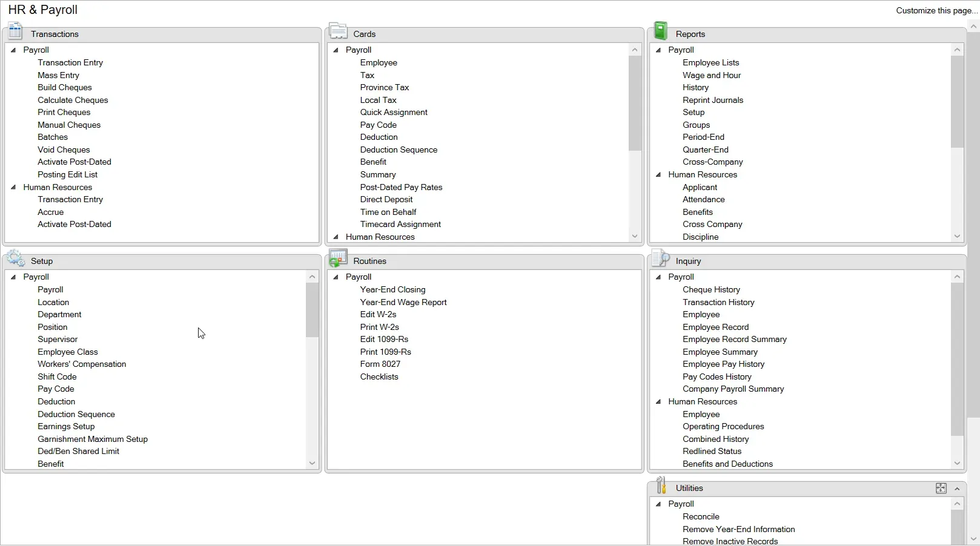The height and width of the screenshot is (546, 980).
Task: Click the green Reports book icon
Action: pyautogui.click(x=661, y=31)
